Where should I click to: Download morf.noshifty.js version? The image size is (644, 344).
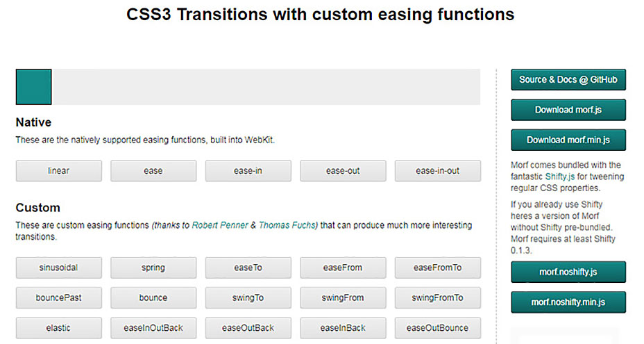[x=568, y=272]
